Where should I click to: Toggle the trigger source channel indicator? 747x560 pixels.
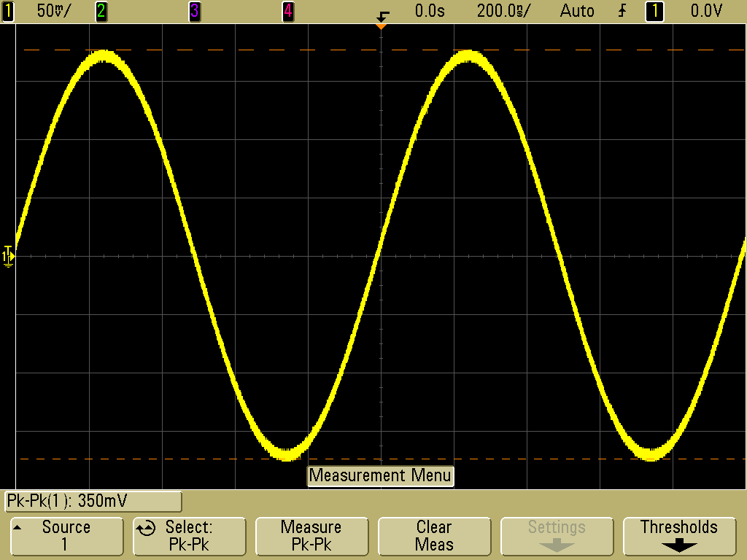[x=654, y=11]
